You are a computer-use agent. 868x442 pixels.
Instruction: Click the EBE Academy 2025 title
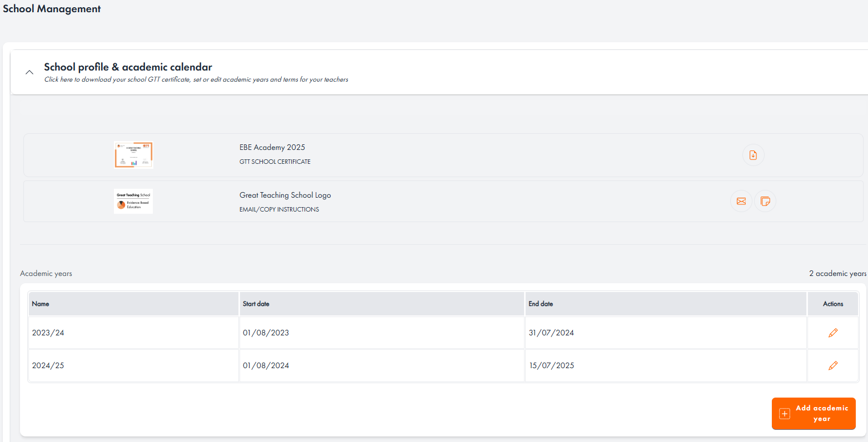pyautogui.click(x=272, y=147)
